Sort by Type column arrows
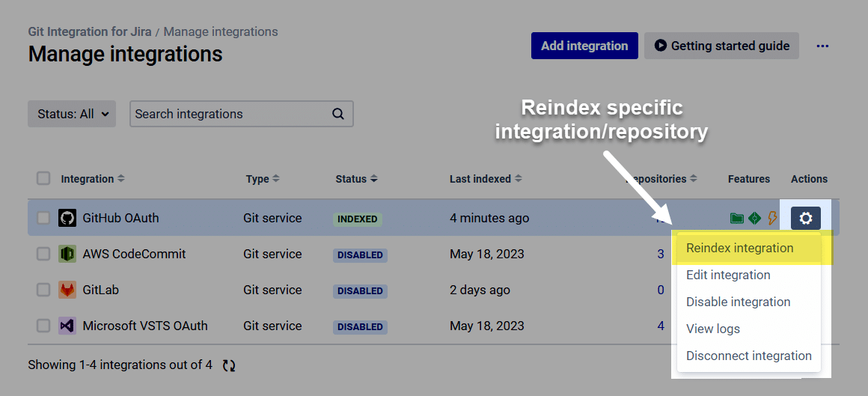The width and height of the screenshot is (868, 396). (x=275, y=179)
